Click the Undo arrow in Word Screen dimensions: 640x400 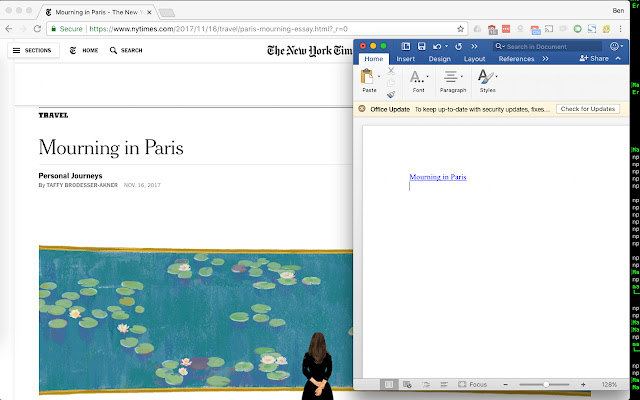437,47
